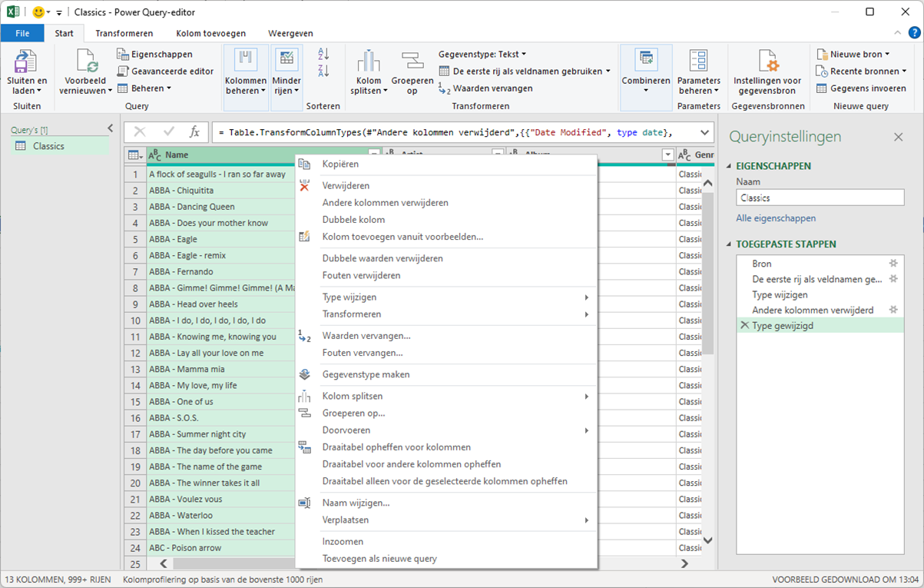
Task: Sort descending with the Z-A ribbon icon
Action: (323, 71)
